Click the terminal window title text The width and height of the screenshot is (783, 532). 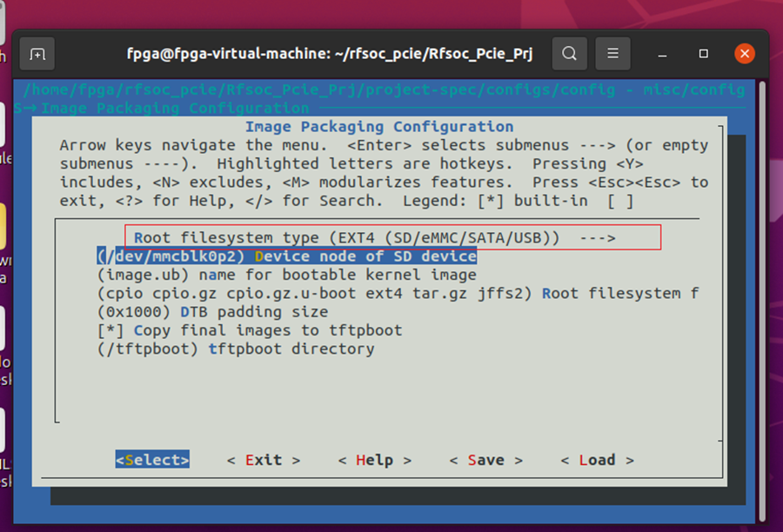pyautogui.click(x=330, y=53)
